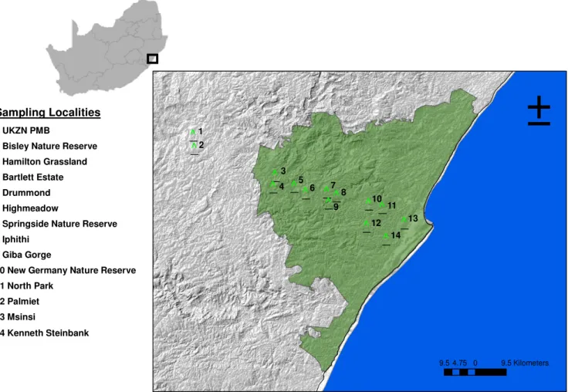This screenshot has width=568, height=392.
Task: Select the Iphithi legend entry
Action: pyautogui.click(x=16, y=239)
